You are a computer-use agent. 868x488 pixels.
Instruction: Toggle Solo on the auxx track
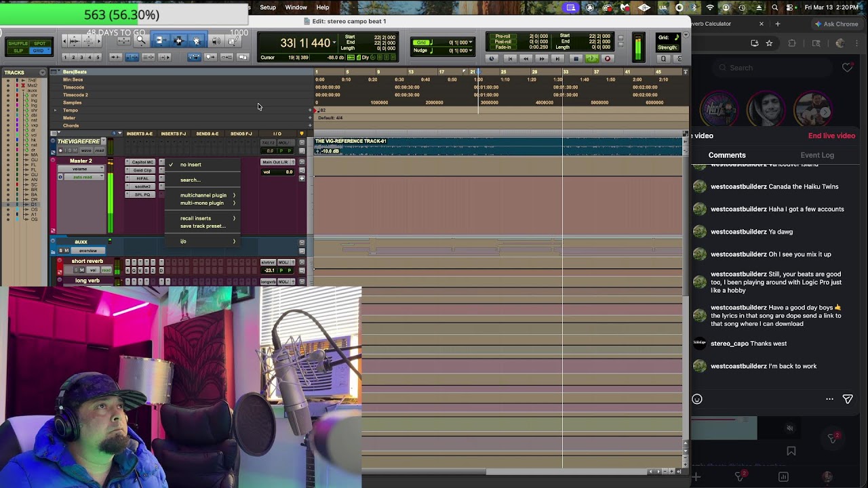61,251
